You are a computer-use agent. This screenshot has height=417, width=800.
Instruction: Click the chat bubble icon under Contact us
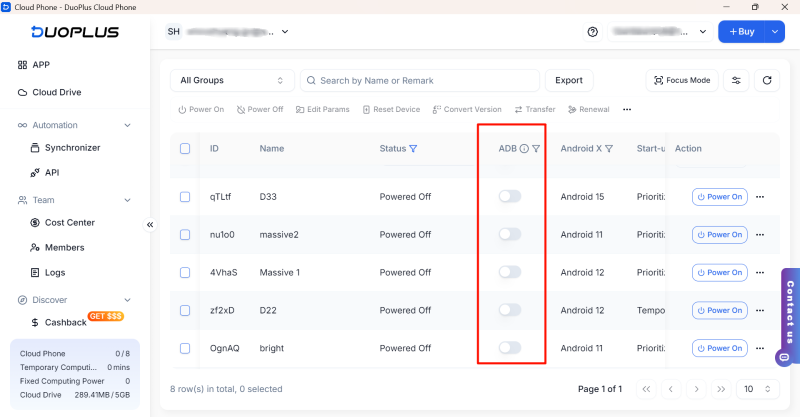coord(785,357)
